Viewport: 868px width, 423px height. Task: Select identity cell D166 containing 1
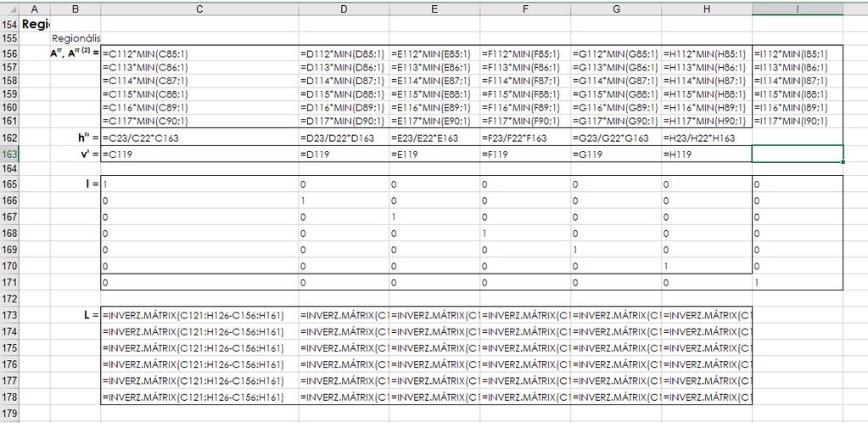(344, 200)
